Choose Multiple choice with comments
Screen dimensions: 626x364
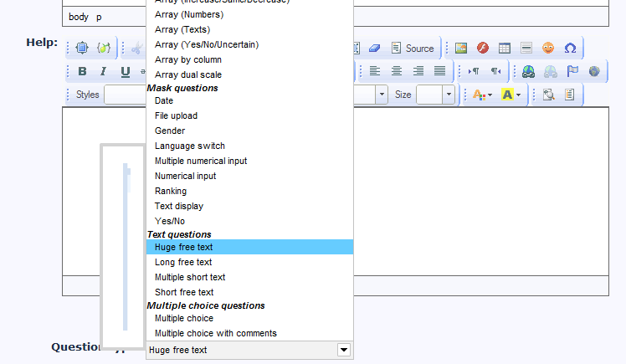(x=215, y=333)
